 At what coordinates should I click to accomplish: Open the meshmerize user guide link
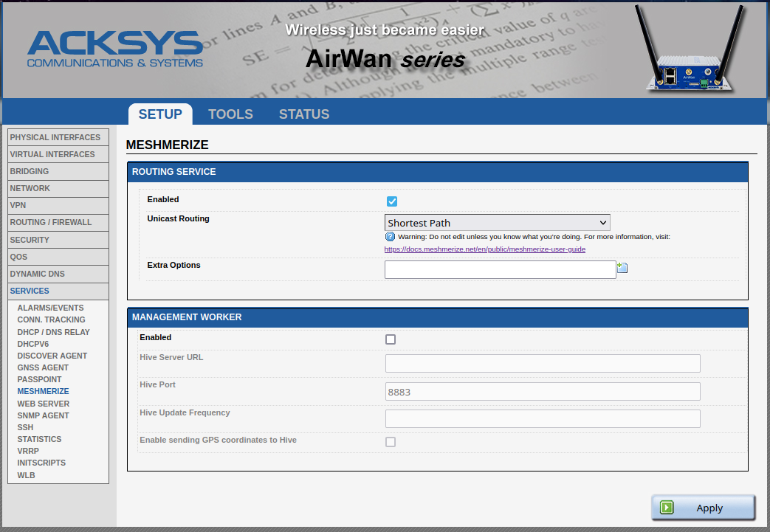point(484,249)
